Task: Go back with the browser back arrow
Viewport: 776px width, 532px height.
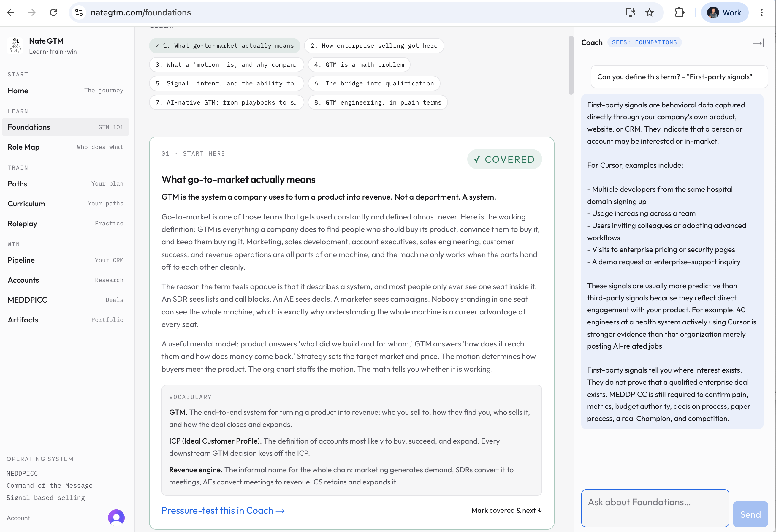Action: [11, 13]
